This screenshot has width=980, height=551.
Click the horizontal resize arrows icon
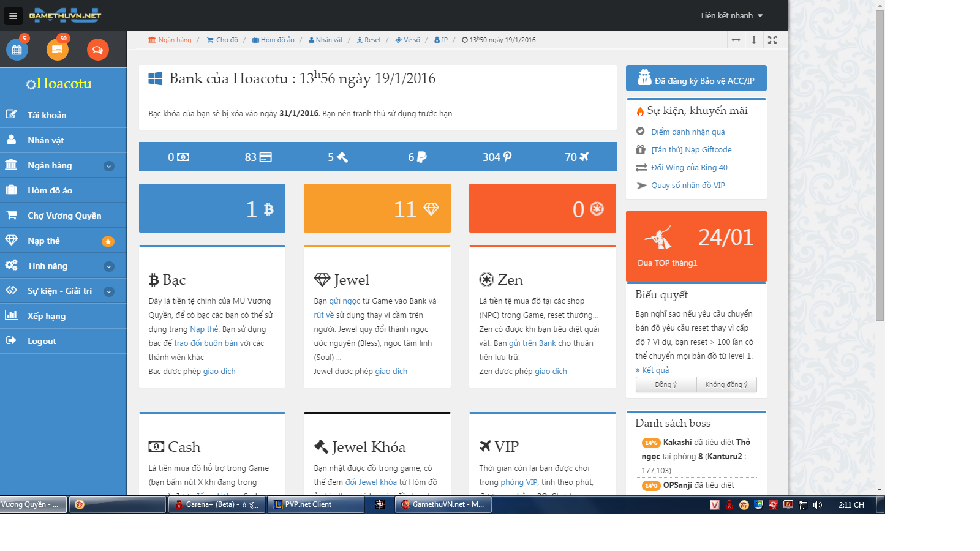tap(736, 40)
